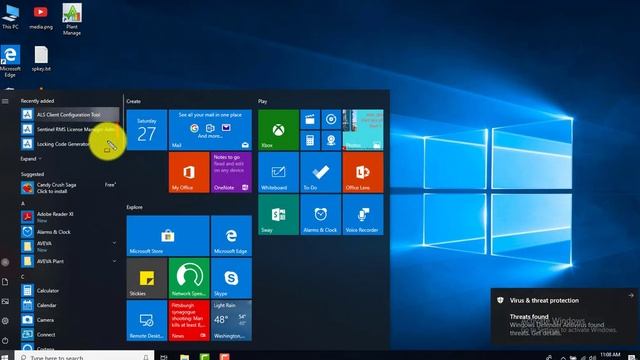Open the Remote Desktop tile
Screen dimensions: 640x360
coord(147,321)
